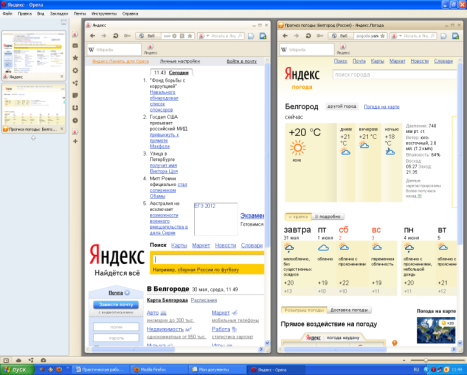467x375 pixels.
Task: Click the key icon in weather window toolbar
Action: (x=319, y=36)
